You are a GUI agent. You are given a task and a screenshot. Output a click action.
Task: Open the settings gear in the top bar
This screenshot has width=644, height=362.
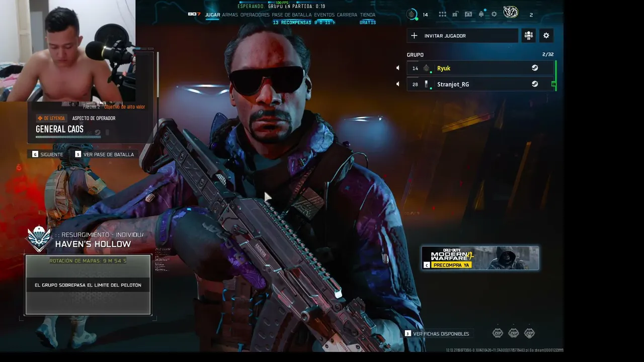[494, 15]
